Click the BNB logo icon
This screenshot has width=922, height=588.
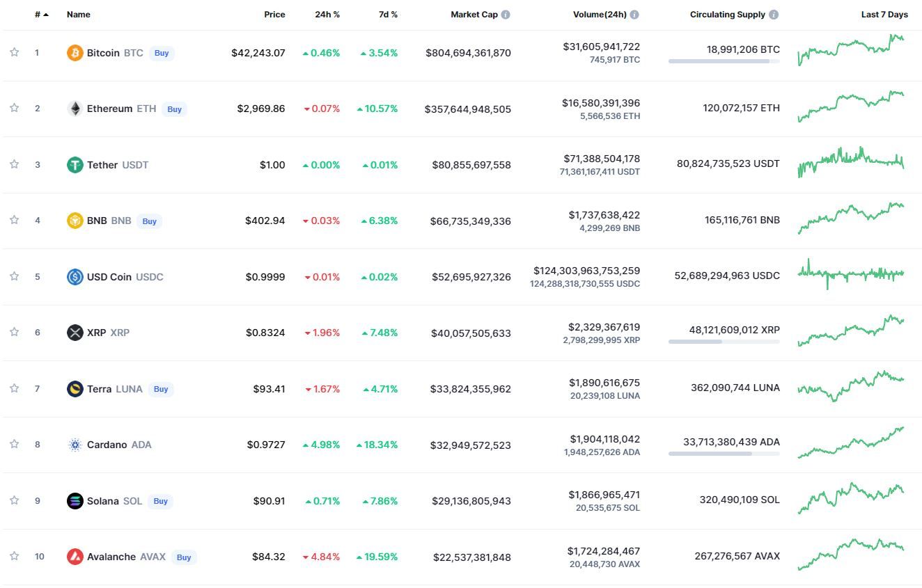(x=75, y=221)
